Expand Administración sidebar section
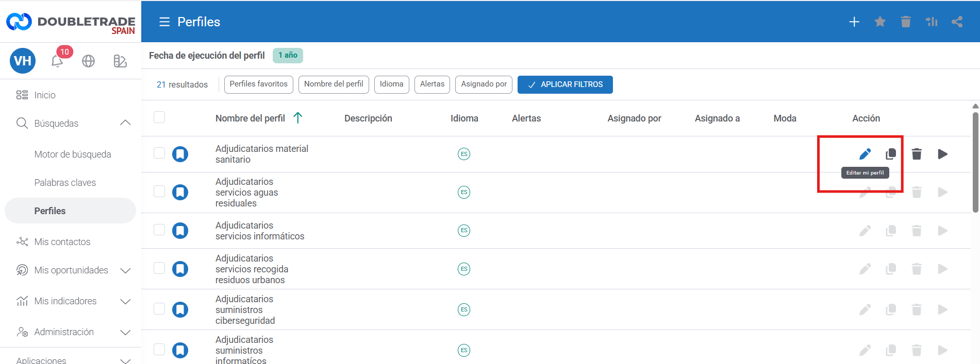Screen dimensions: 980x364 [125, 332]
